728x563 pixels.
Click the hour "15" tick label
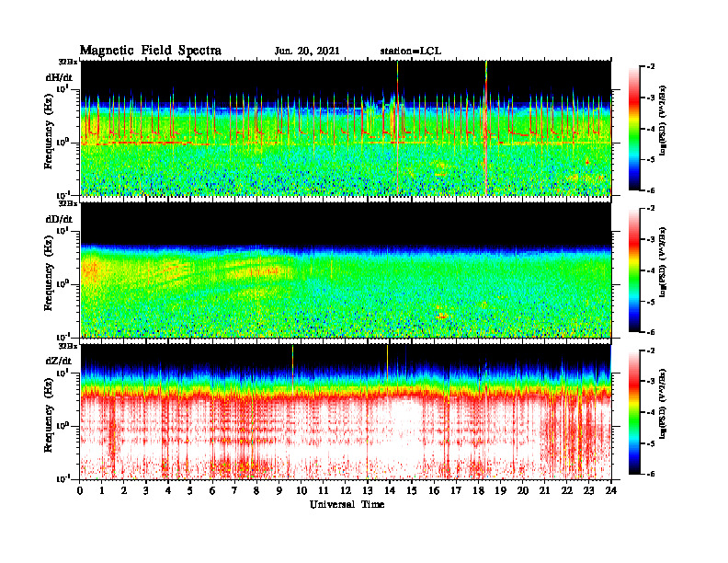coord(412,491)
